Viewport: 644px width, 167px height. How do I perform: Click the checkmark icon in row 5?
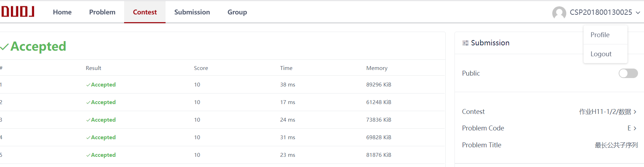pyautogui.click(x=88, y=155)
